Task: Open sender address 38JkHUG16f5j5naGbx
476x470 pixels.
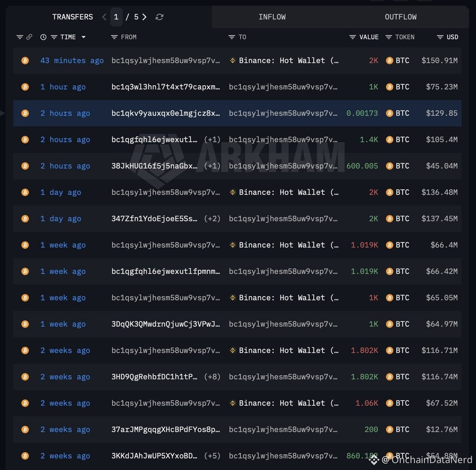Action: point(154,166)
